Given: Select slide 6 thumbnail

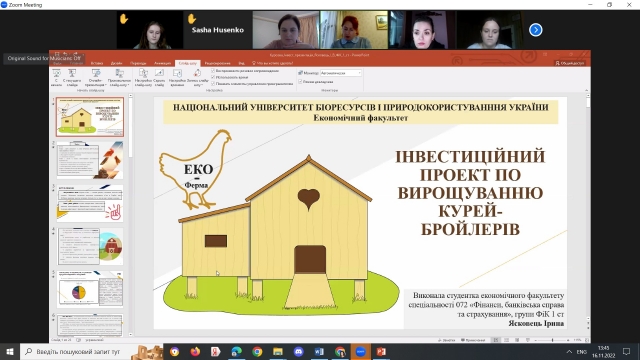Looking at the screenshot, I should pyautogui.click(x=90, y=325).
